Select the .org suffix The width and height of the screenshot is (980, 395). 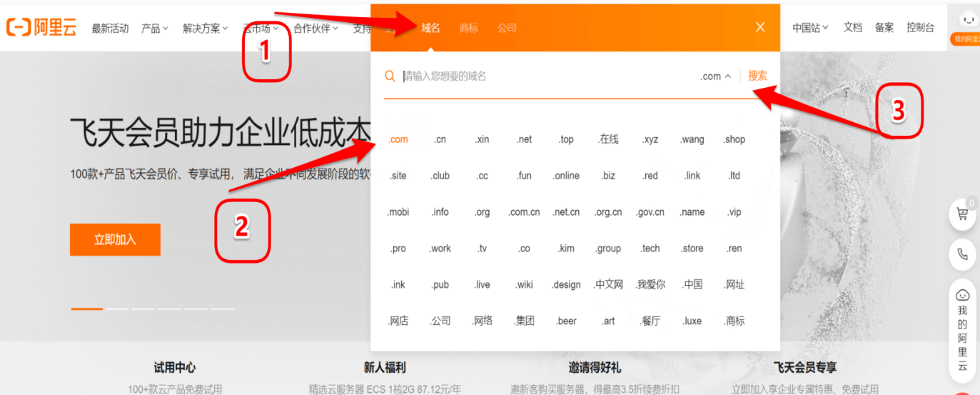[x=483, y=212]
